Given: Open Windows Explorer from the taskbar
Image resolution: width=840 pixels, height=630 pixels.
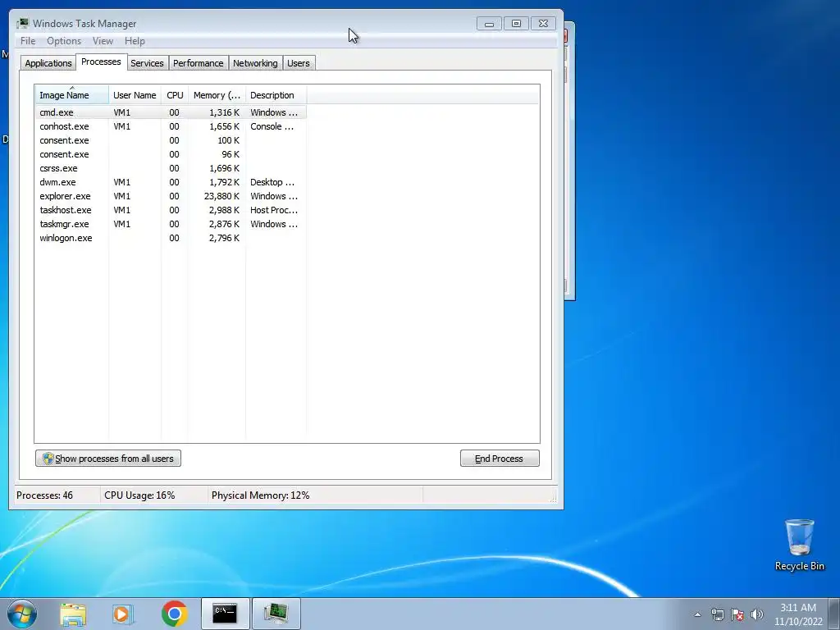Looking at the screenshot, I should point(73,614).
